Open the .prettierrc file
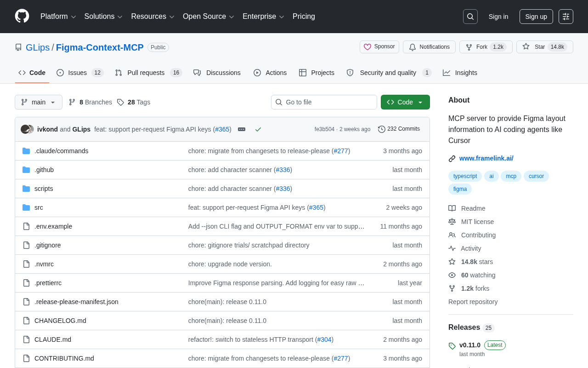 48,283
